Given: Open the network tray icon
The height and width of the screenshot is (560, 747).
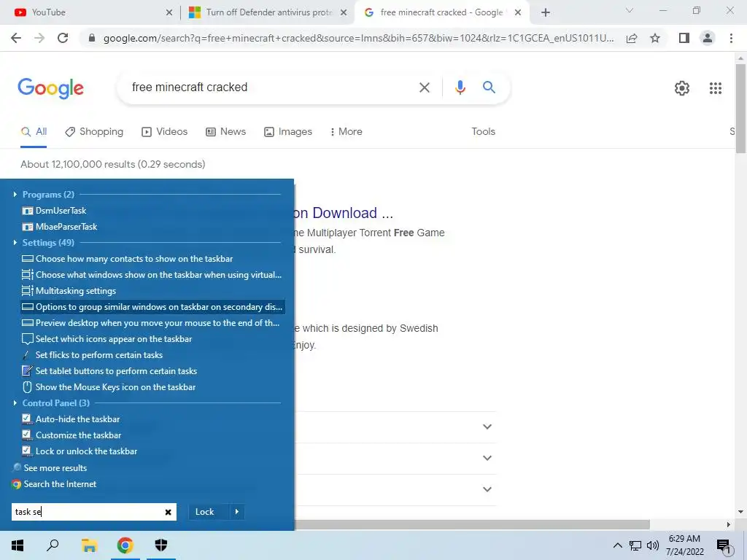Looking at the screenshot, I should pyautogui.click(x=635, y=545).
